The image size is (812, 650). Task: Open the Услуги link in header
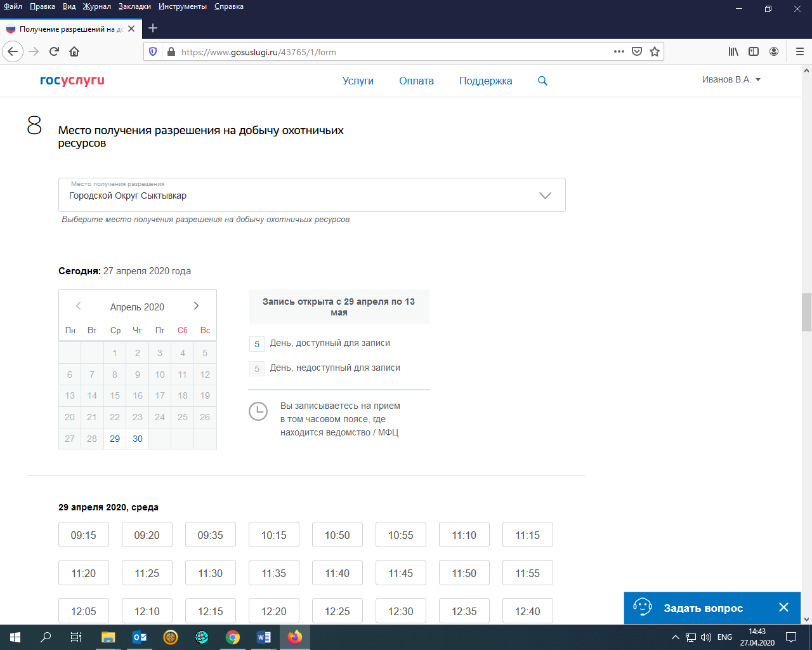[358, 81]
